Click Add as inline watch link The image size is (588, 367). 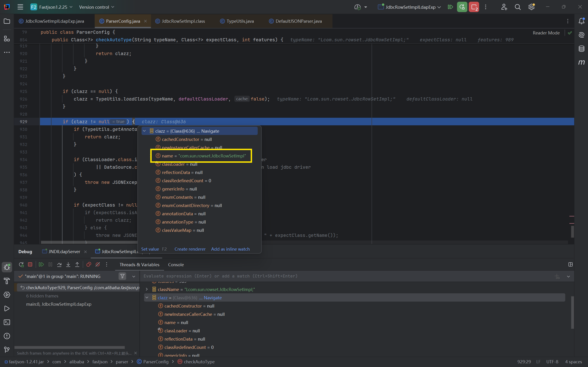(x=230, y=249)
